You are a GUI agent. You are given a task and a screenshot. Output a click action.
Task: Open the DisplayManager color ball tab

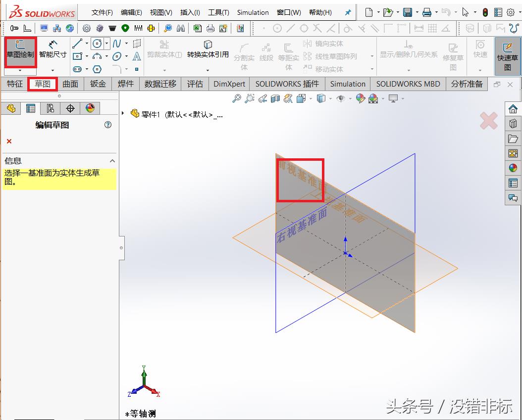[90, 108]
